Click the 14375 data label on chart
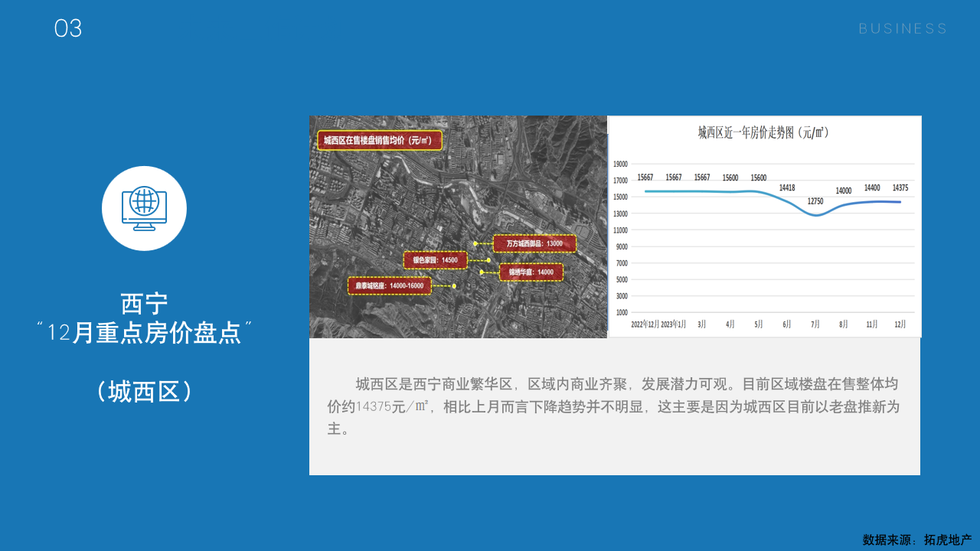This screenshot has width=980, height=551. point(900,187)
